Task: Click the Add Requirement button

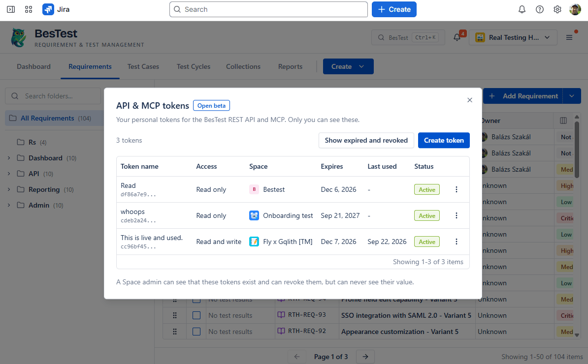Action: click(523, 96)
